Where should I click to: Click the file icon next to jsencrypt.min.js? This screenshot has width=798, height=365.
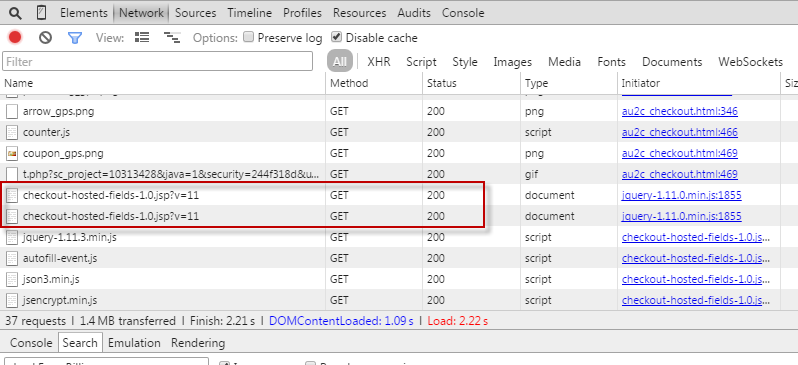(x=12, y=300)
